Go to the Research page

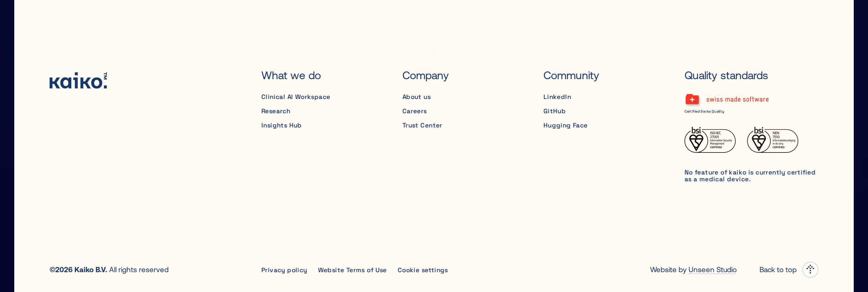pos(276,111)
